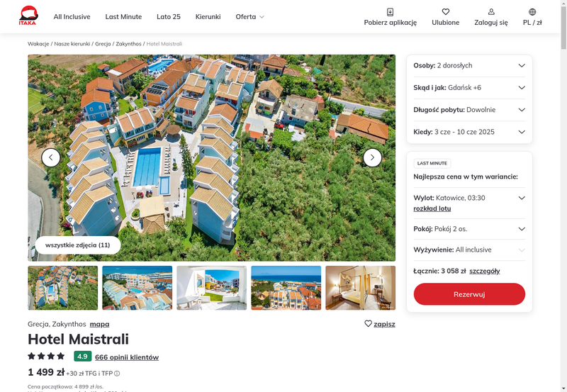Open Ulubione heart icon in header
Image resolution: width=567 pixels, height=392 pixels.
coord(446,12)
